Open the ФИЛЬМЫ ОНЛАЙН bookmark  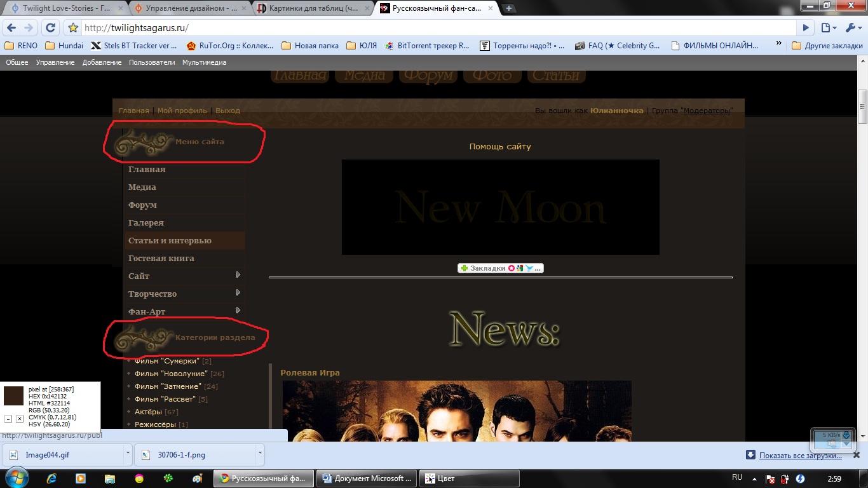point(714,46)
